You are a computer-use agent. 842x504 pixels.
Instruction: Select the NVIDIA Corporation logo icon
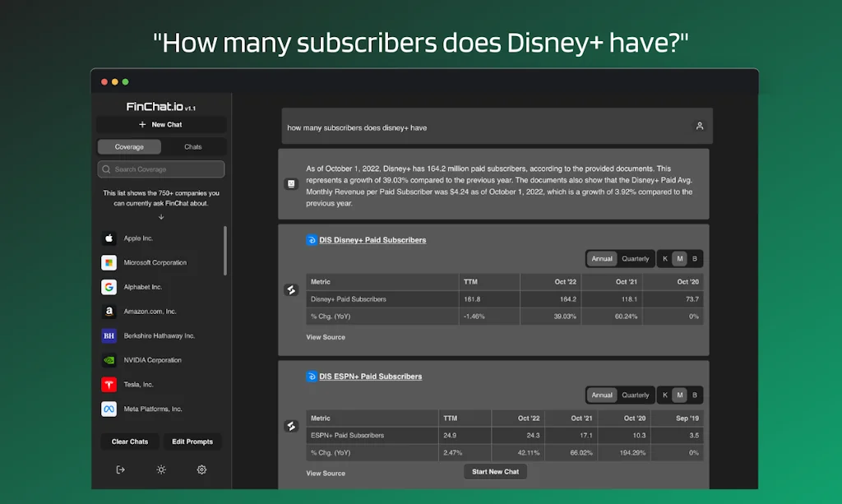click(109, 360)
